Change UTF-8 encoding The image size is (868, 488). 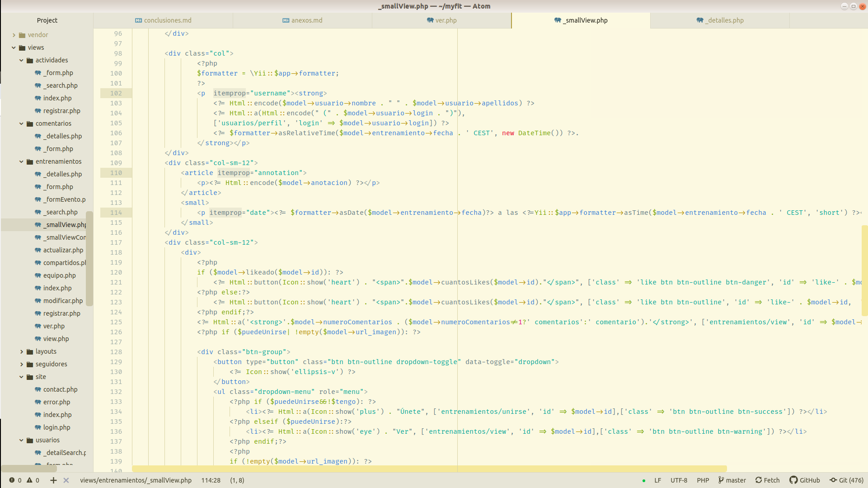679,480
